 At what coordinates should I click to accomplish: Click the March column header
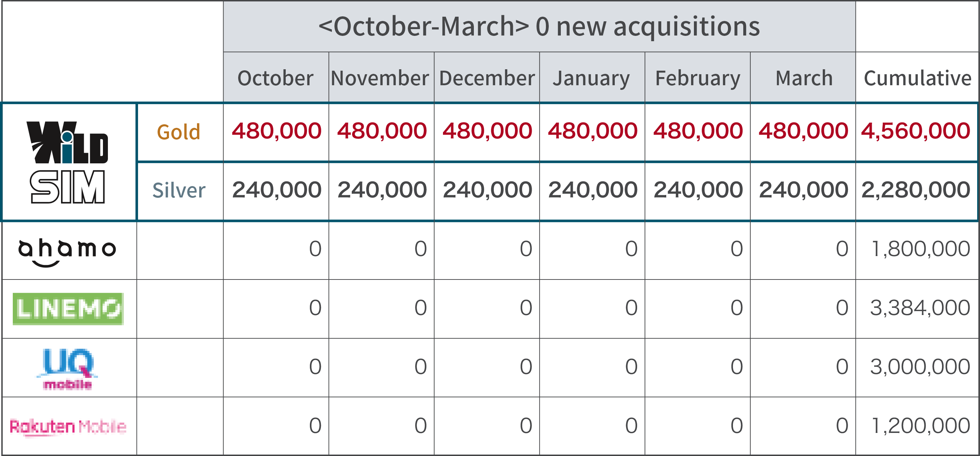(804, 78)
